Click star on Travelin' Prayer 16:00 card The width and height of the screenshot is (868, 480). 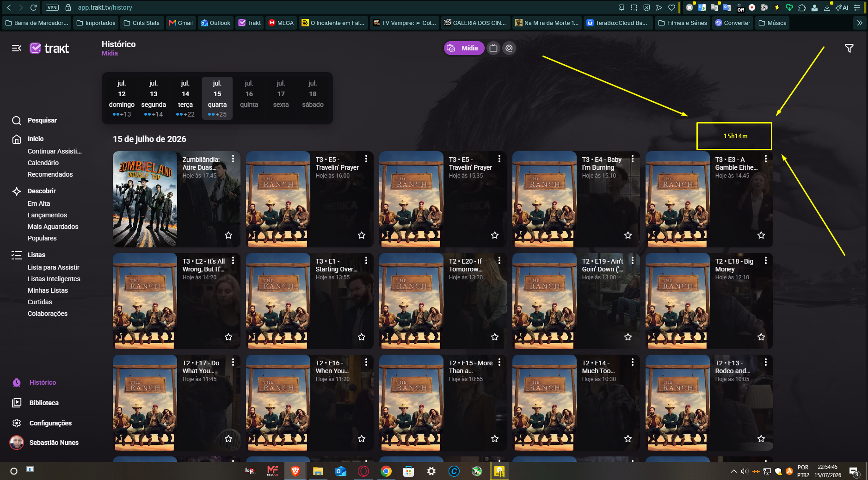tap(362, 235)
